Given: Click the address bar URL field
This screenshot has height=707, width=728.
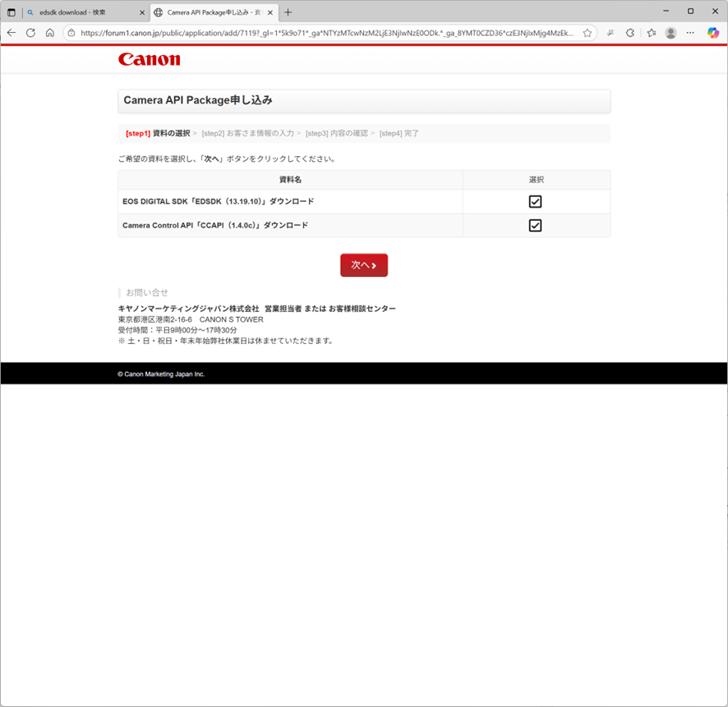Looking at the screenshot, I should (x=329, y=33).
